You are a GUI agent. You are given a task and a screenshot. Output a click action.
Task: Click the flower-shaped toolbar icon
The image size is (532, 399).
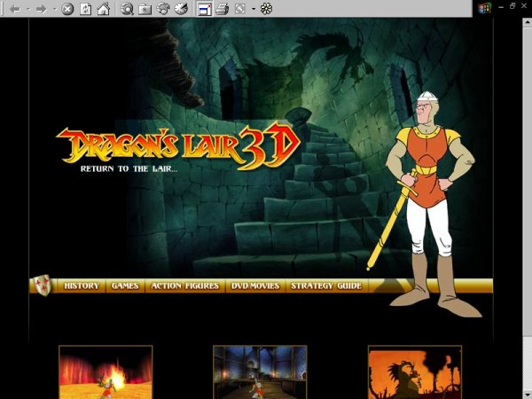(x=266, y=9)
